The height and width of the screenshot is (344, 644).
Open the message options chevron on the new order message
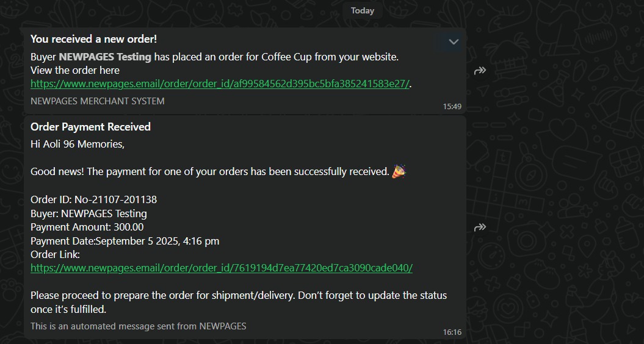click(x=454, y=42)
